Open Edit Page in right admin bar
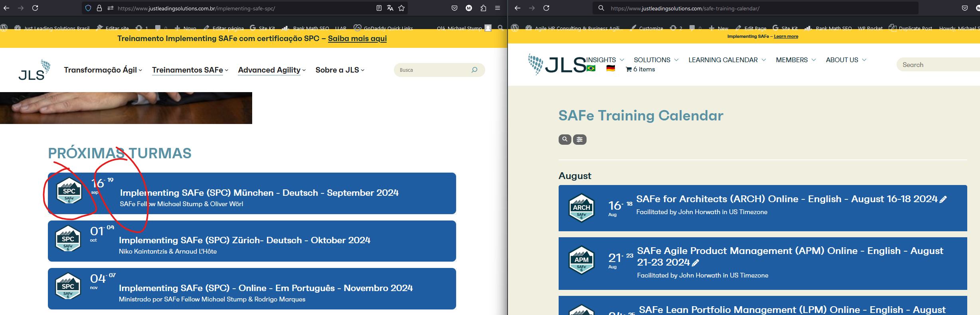 [751, 28]
